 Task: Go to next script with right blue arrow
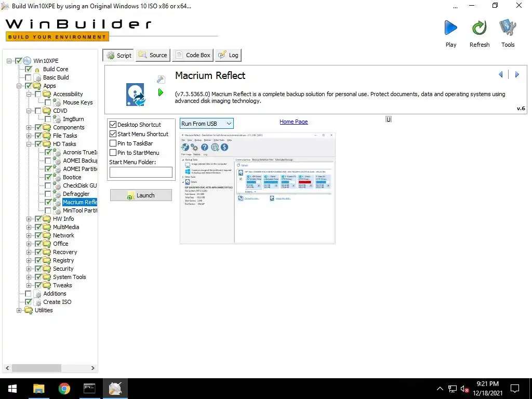[x=517, y=74]
